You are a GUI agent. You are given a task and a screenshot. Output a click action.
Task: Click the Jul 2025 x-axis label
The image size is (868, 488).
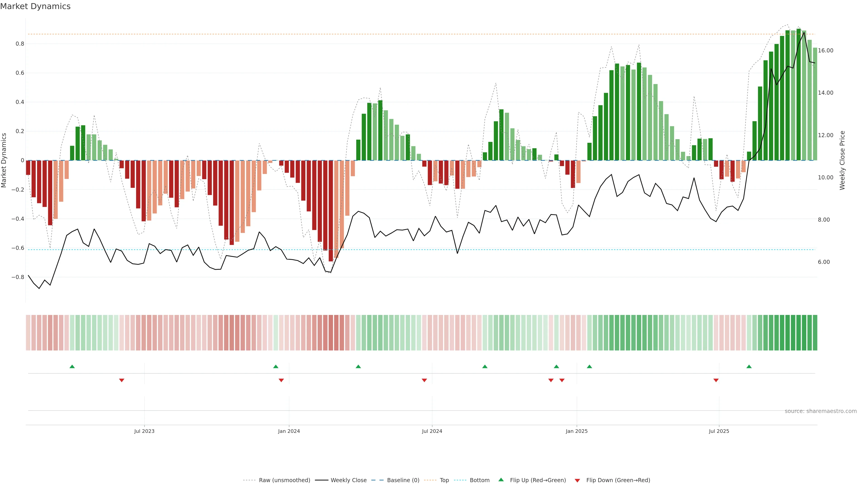click(719, 431)
